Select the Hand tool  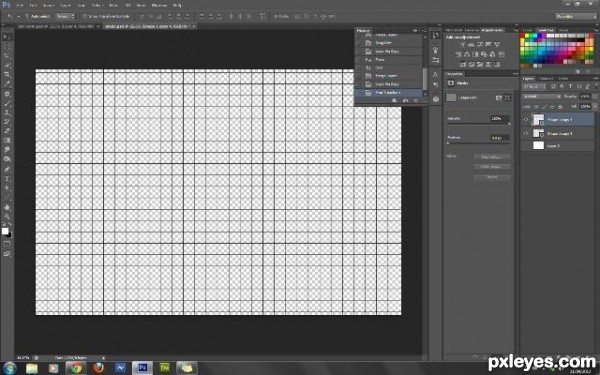click(7, 207)
